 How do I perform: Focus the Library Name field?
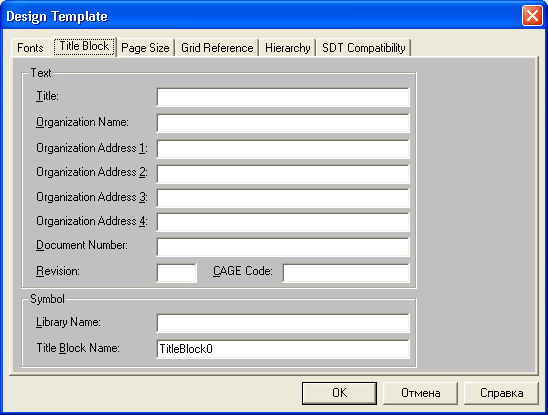[x=283, y=323]
